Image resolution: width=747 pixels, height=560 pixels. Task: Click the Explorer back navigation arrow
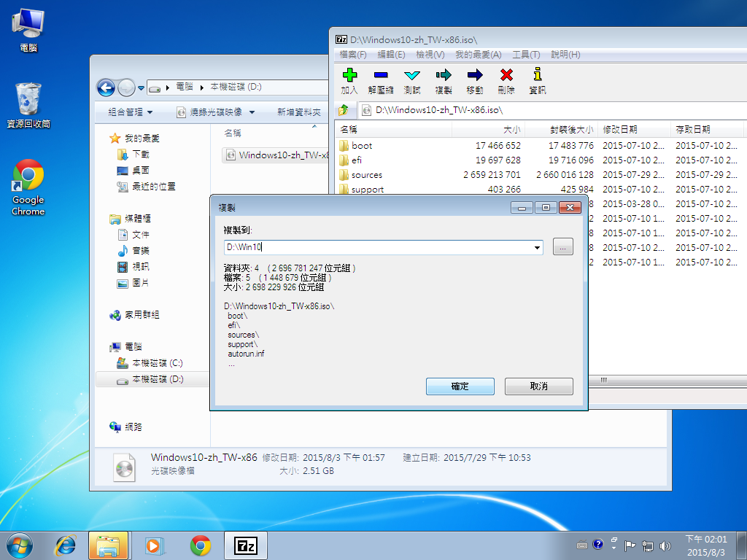coord(106,87)
